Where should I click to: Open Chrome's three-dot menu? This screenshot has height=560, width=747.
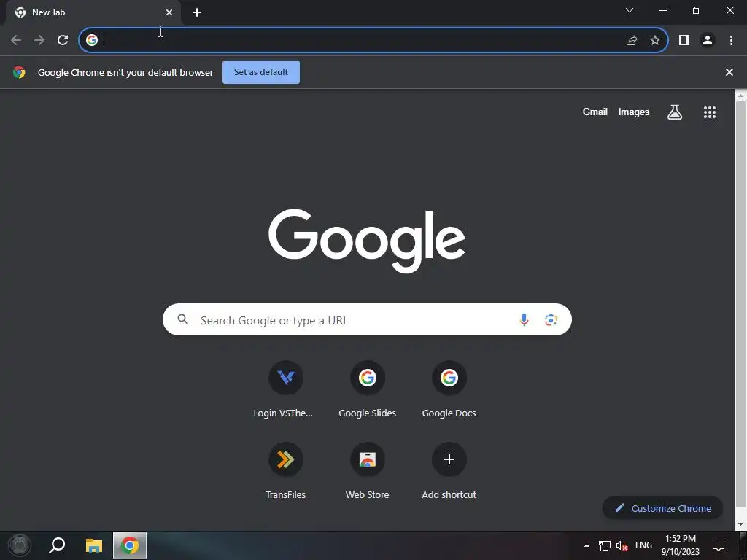[x=731, y=40]
